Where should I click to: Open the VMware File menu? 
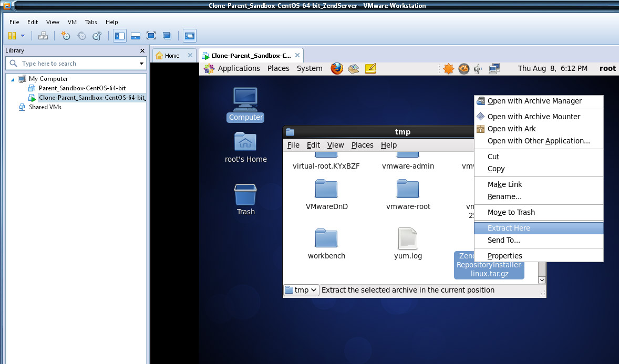[x=14, y=22]
